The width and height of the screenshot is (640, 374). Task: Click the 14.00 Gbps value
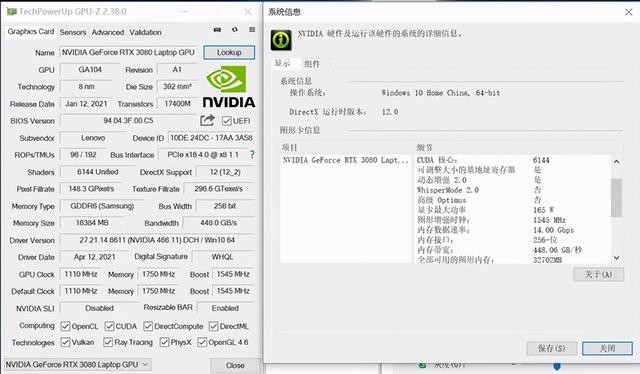tap(553, 230)
